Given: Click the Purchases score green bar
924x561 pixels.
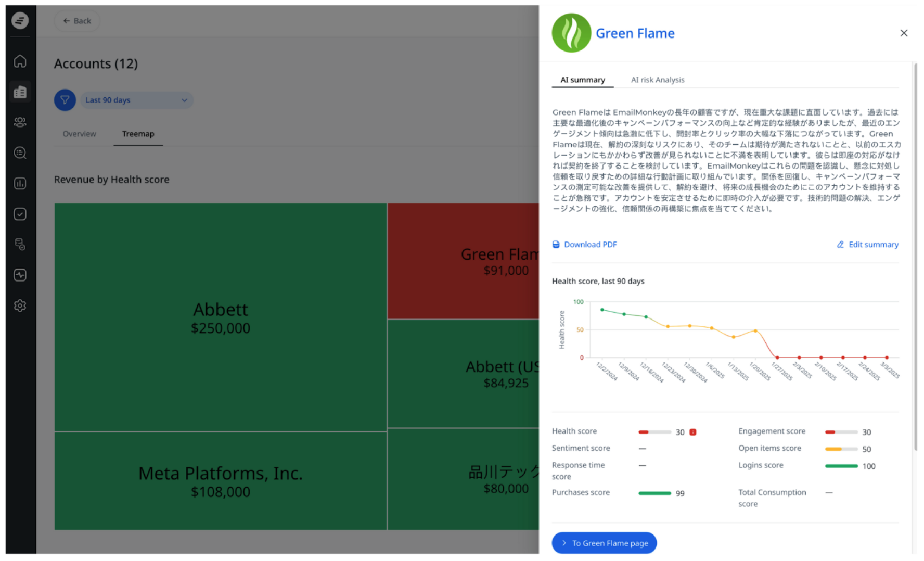Looking at the screenshot, I should 654,493.
